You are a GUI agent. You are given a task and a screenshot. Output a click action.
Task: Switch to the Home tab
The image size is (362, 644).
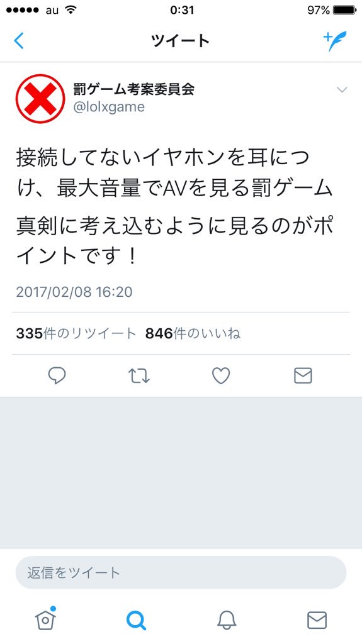tap(46, 619)
